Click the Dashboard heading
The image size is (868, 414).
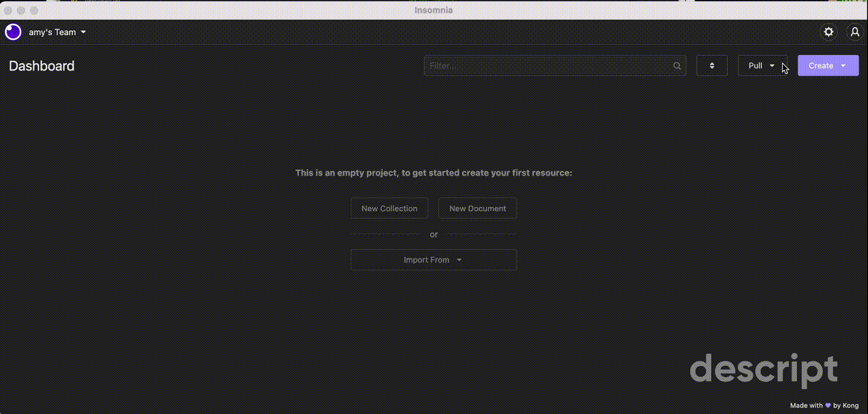pos(41,66)
